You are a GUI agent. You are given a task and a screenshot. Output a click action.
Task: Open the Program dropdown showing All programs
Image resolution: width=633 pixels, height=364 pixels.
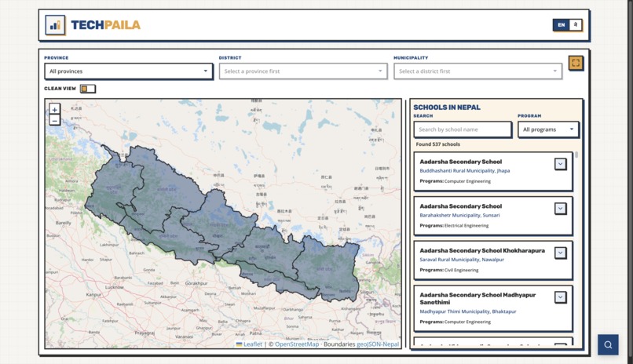[x=548, y=129]
